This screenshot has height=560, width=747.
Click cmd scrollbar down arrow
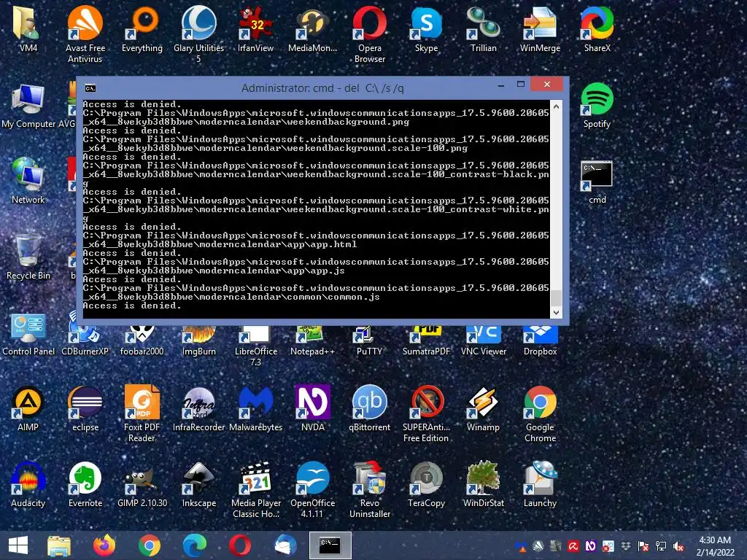pos(556,312)
